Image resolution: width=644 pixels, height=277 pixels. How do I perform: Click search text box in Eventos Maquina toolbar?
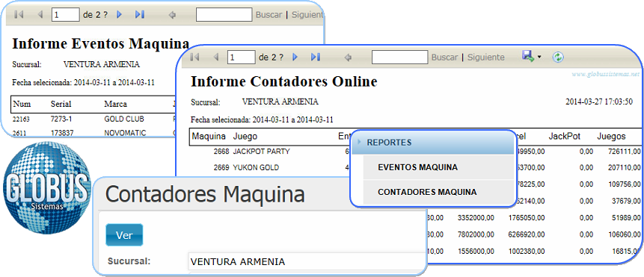[x=224, y=15]
